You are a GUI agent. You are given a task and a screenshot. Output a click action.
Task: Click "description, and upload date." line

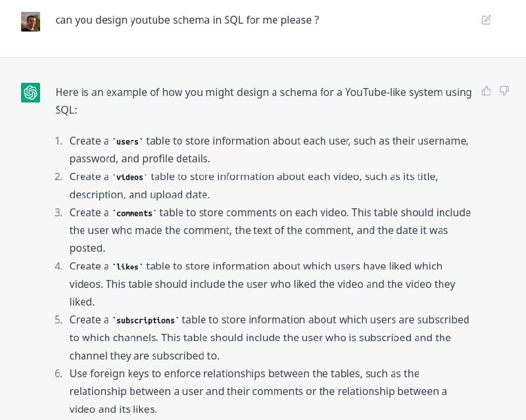139,195
